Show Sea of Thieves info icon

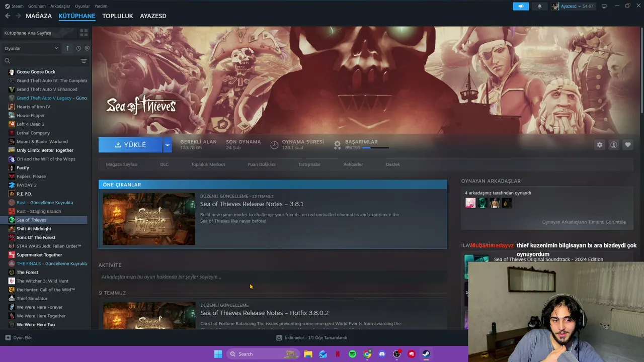614,145
